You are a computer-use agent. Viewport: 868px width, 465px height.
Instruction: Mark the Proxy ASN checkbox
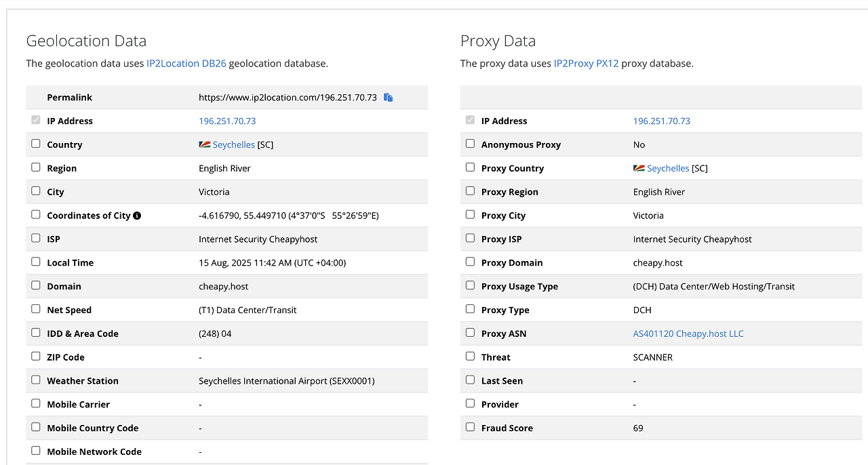coord(470,333)
